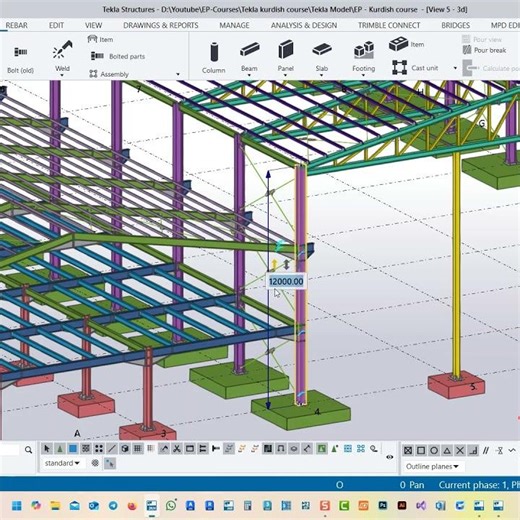Toggle the Select points switch (four dots)

tap(99, 449)
